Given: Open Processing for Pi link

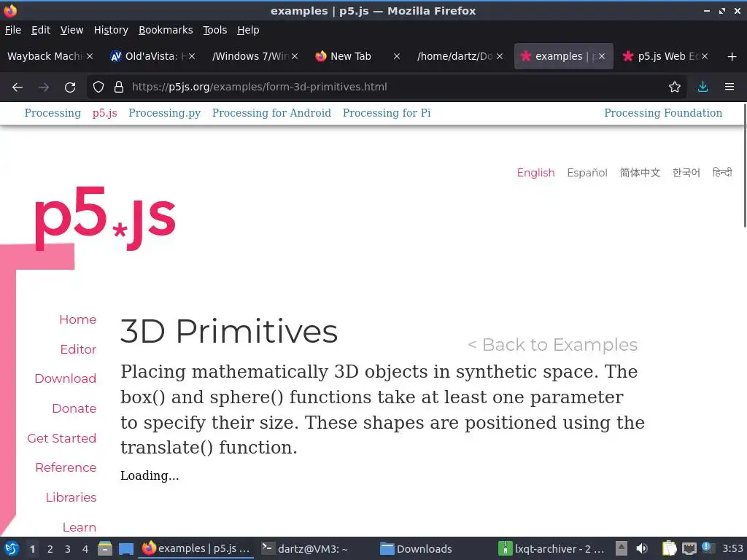Looking at the screenshot, I should [387, 113].
